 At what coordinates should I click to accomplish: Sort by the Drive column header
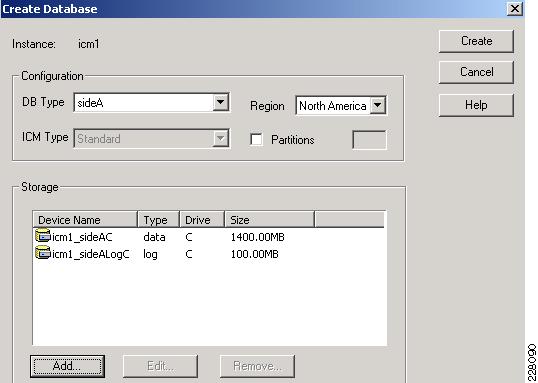tap(202, 220)
